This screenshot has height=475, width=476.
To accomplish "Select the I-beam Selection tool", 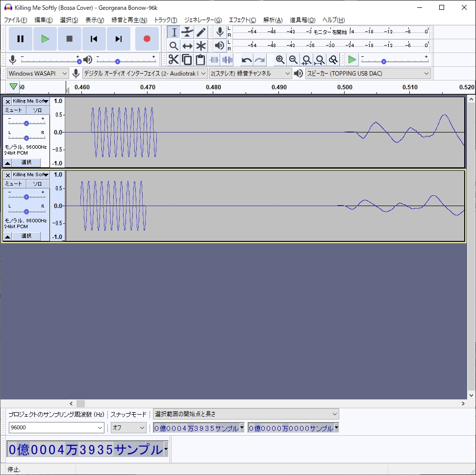I will (174, 32).
